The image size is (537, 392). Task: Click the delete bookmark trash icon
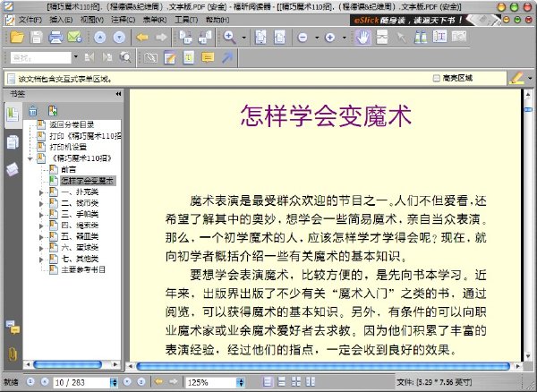pyautogui.click(x=33, y=111)
